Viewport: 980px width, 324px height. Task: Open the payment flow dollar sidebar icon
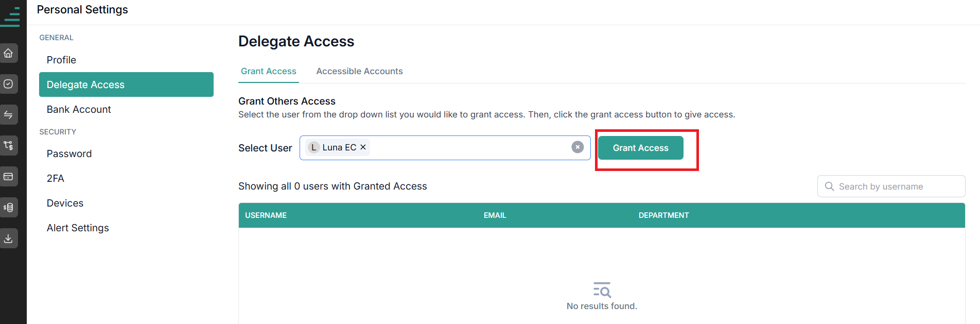pyautogui.click(x=9, y=146)
